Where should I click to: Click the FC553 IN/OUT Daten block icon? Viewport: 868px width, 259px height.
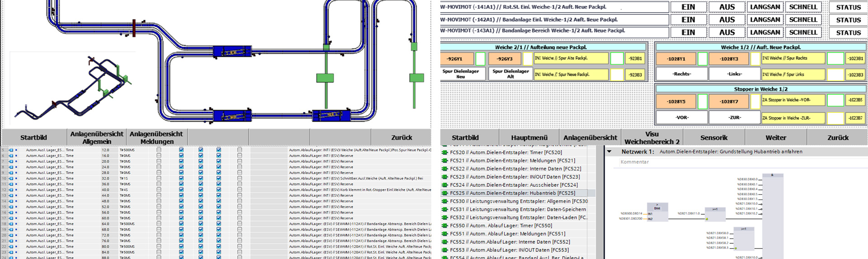pyautogui.click(x=444, y=250)
